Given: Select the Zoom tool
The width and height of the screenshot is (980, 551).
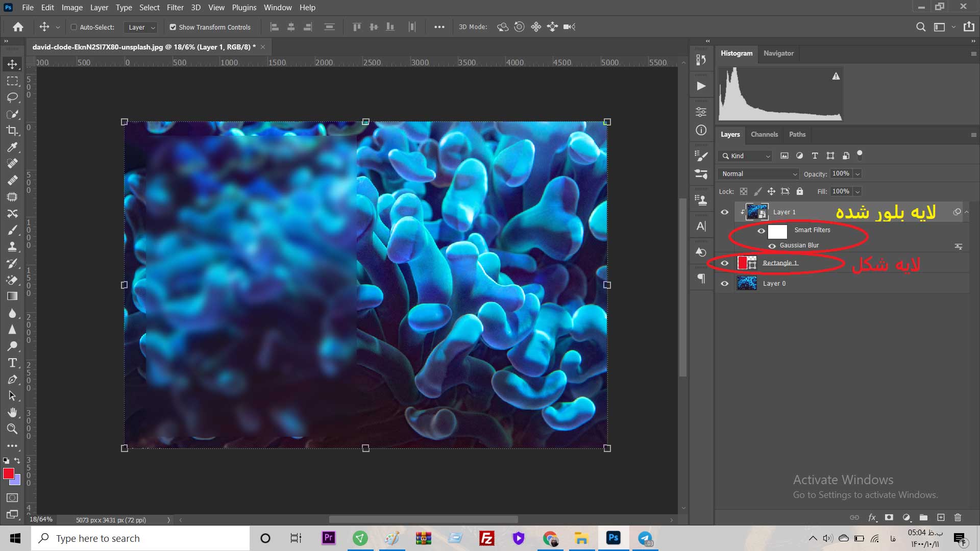Looking at the screenshot, I should coord(12,429).
